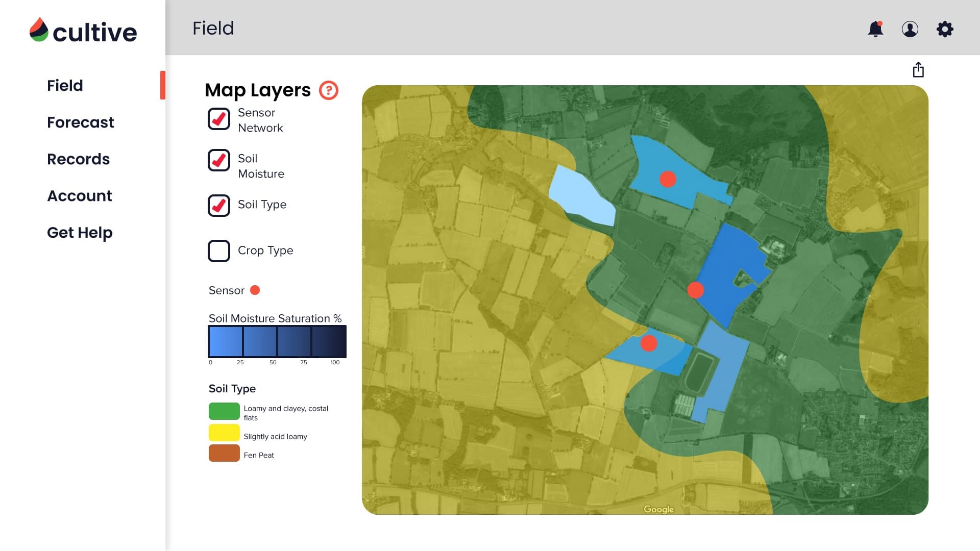Click the share/export icon above map
Viewport: 980px width, 551px height.
coord(918,70)
